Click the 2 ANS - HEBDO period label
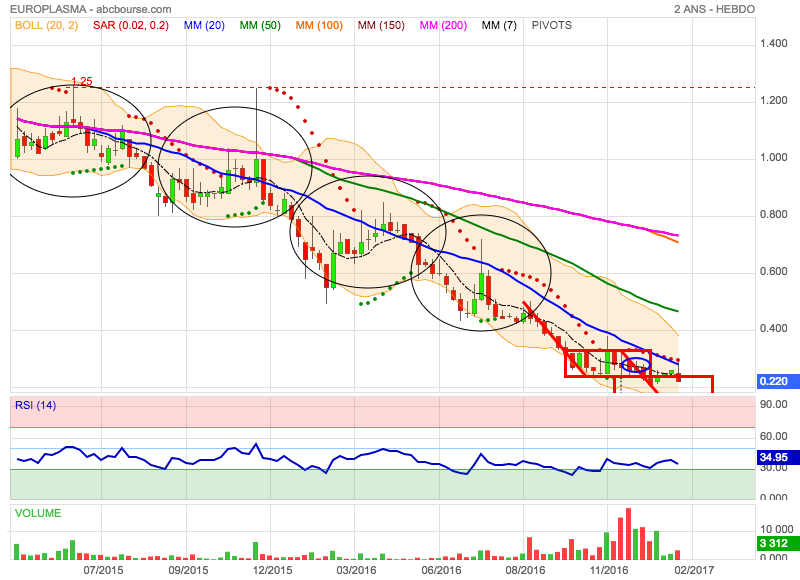The width and height of the screenshot is (800, 580). click(714, 9)
